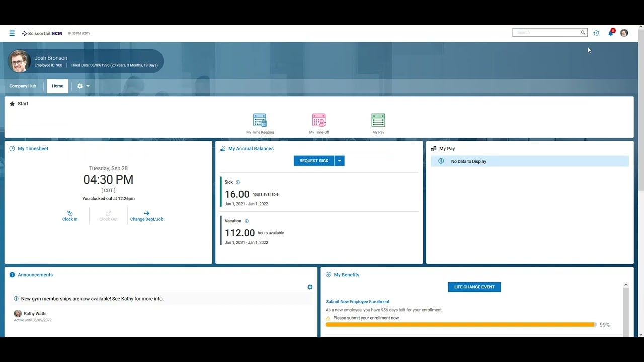Open Announcements settings gear

310,287
